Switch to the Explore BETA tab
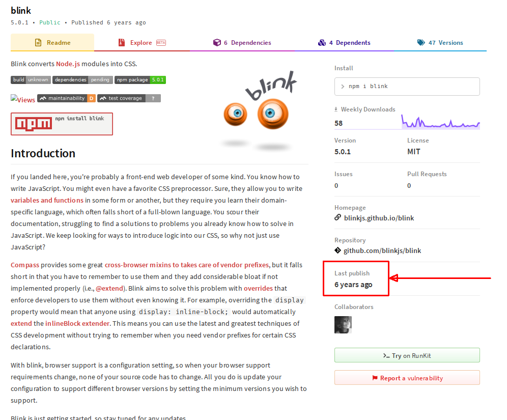The height and width of the screenshot is (420, 507). 142,42
